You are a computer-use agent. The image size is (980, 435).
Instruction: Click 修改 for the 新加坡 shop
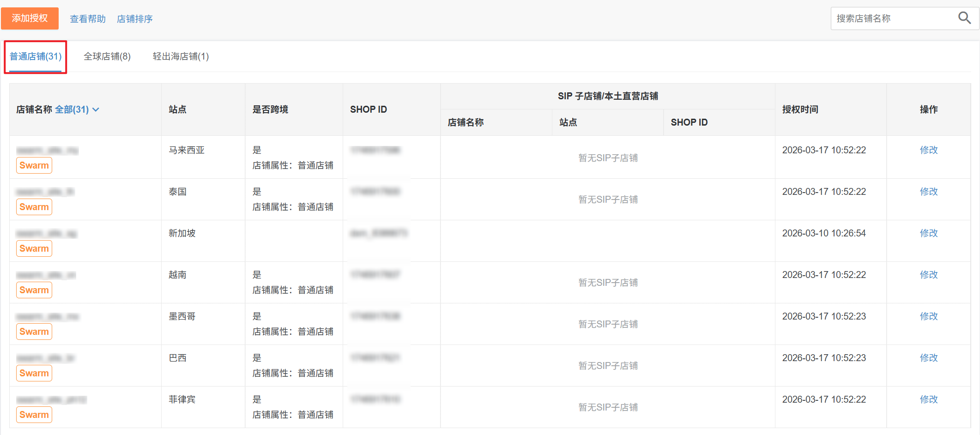tap(928, 233)
